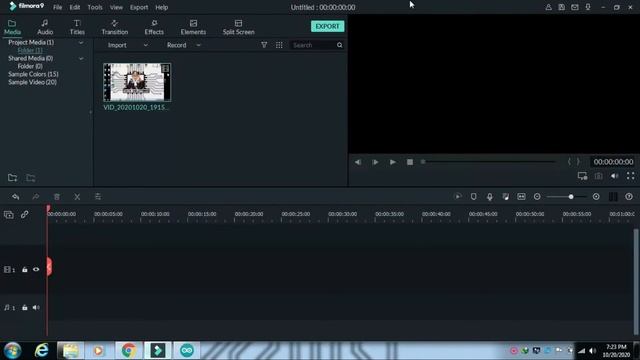The image size is (640, 360).
Task: Click the render preview icon
Action: tap(458, 197)
